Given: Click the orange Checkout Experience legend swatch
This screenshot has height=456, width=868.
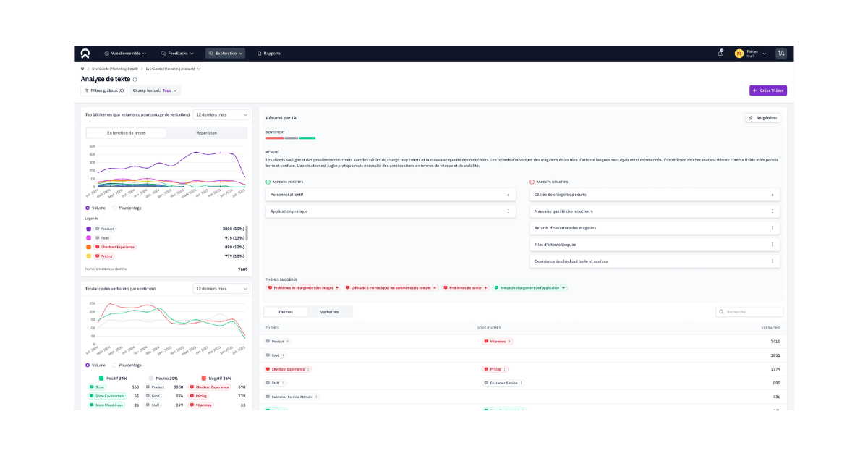Looking at the screenshot, I should click(88, 247).
